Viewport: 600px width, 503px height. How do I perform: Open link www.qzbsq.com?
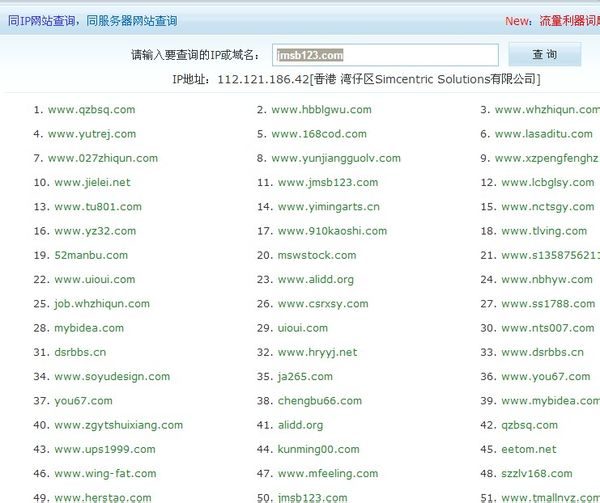coord(91,110)
